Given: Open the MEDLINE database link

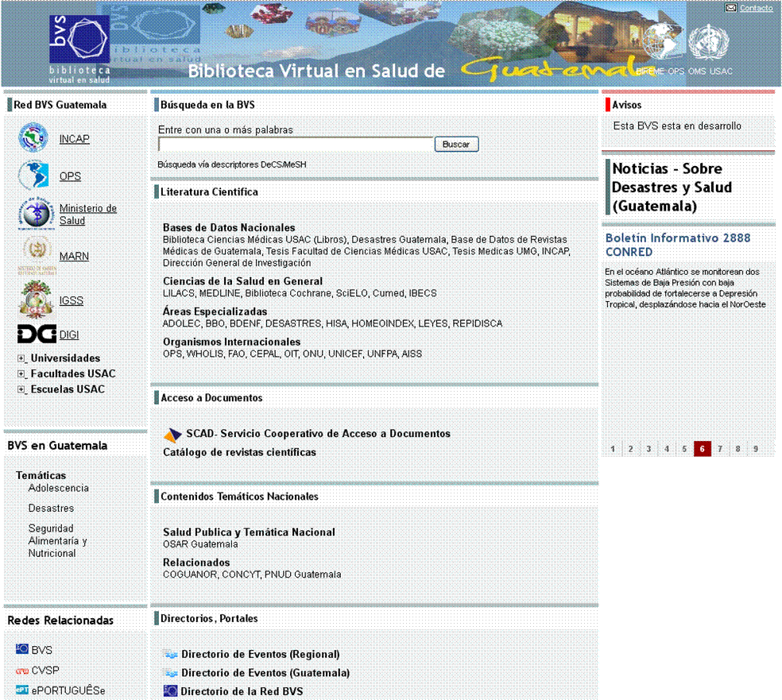Looking at the screenshot, I should (x=219, y=293).
